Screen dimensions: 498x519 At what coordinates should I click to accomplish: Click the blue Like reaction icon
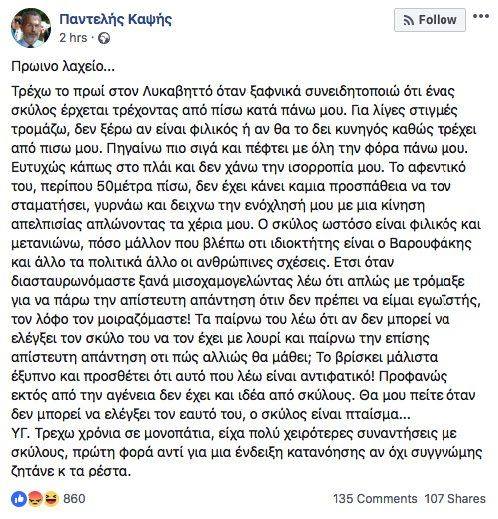19,499
